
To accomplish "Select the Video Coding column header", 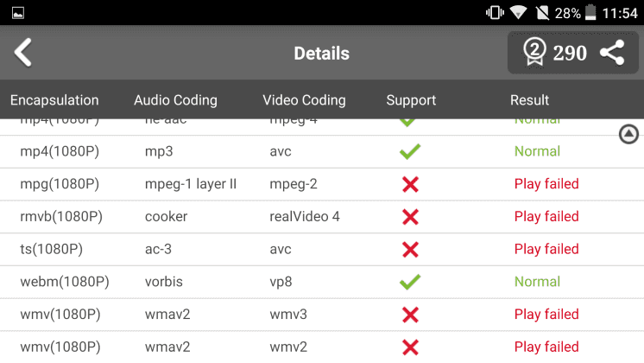I will 304,100.
